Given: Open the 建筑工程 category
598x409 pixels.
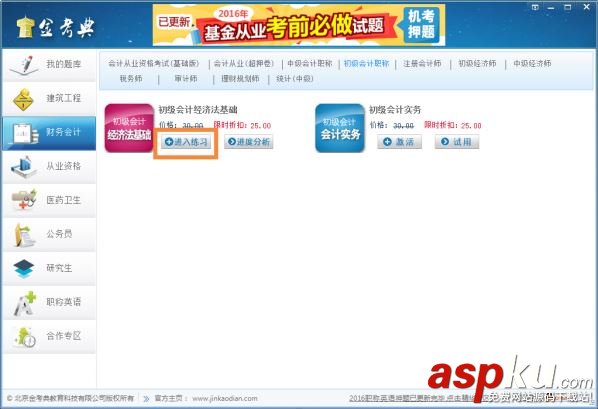Looking at the screenshot, I should (49, 98).
